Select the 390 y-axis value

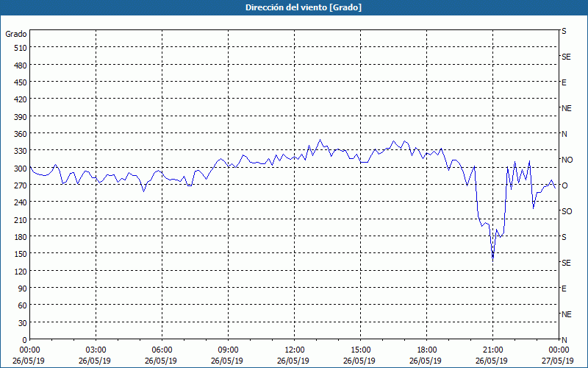coord(21,117)
